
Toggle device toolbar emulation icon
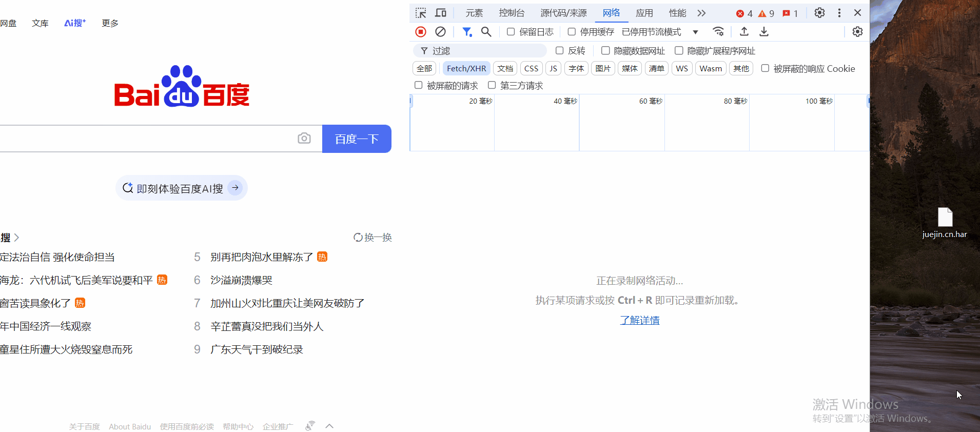click(441, 13)
